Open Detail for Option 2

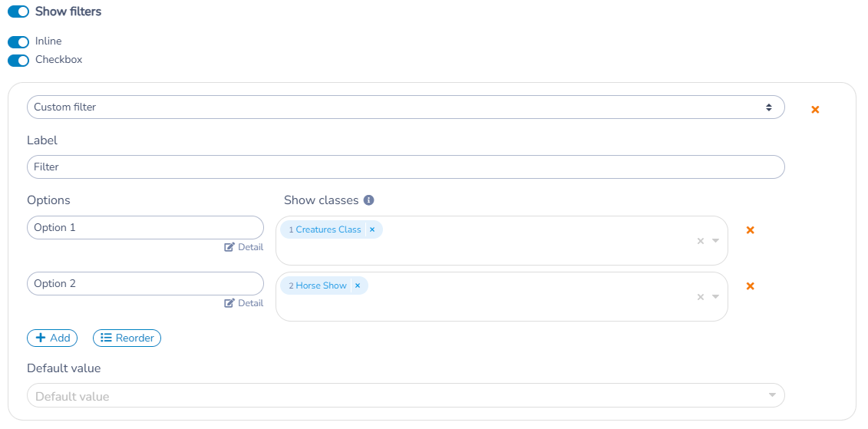click(243, 303)
